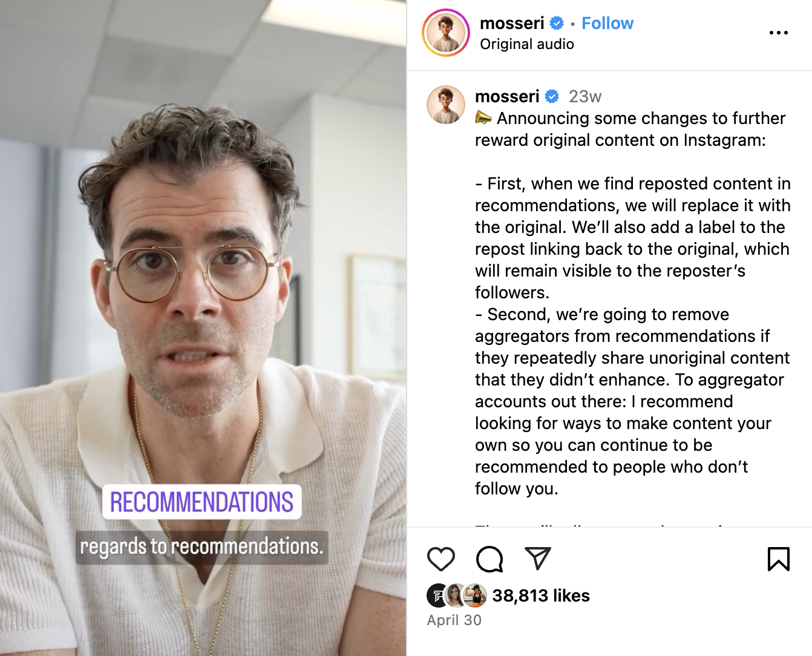812x656 pixels.
Task: Click the RECOMMENDATIONS sticker on video
Action: [201, 502]
